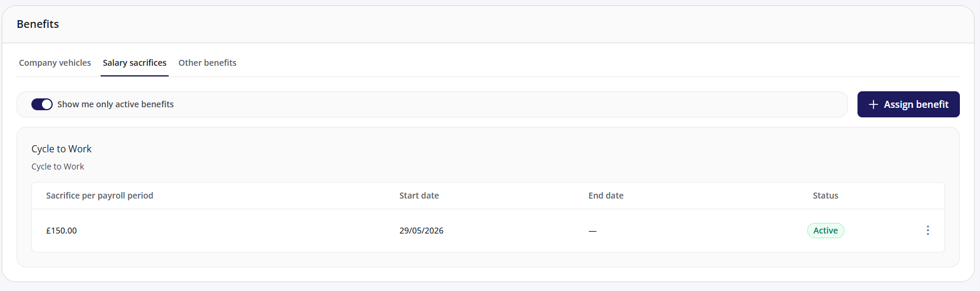The height and width of the screenshot is (291, 980).
Task: Click the Assign benefit button
Action: point(908,104)
